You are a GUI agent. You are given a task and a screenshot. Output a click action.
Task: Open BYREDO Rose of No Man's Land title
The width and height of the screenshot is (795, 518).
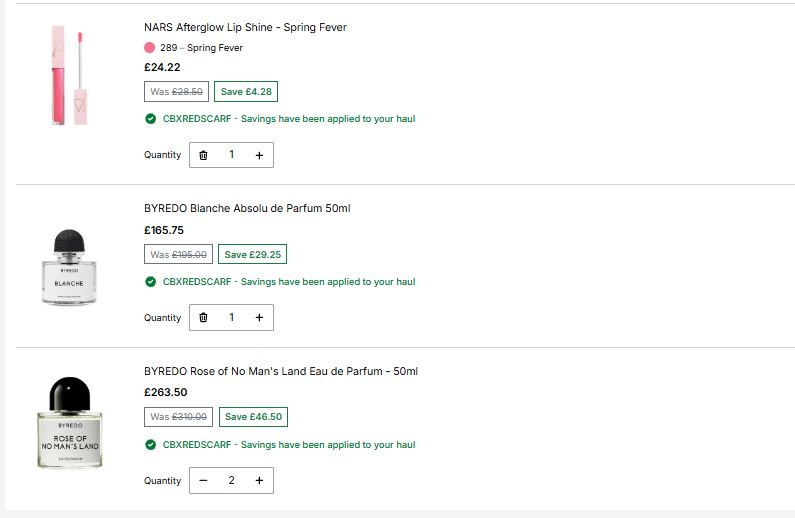coord(281,371)
